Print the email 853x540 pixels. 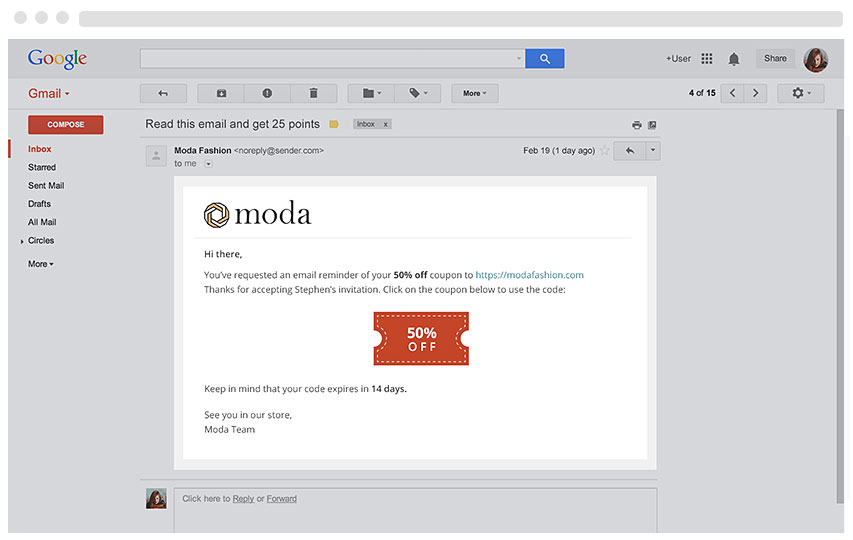[x=636, y=125]
